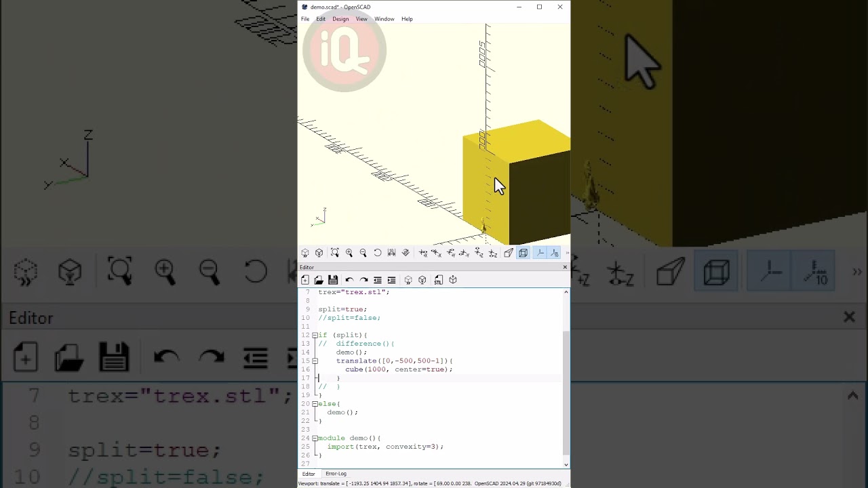Select the Measure Angle tool icon
This screenshot has width=868, height=488.
tap(406, 253)
